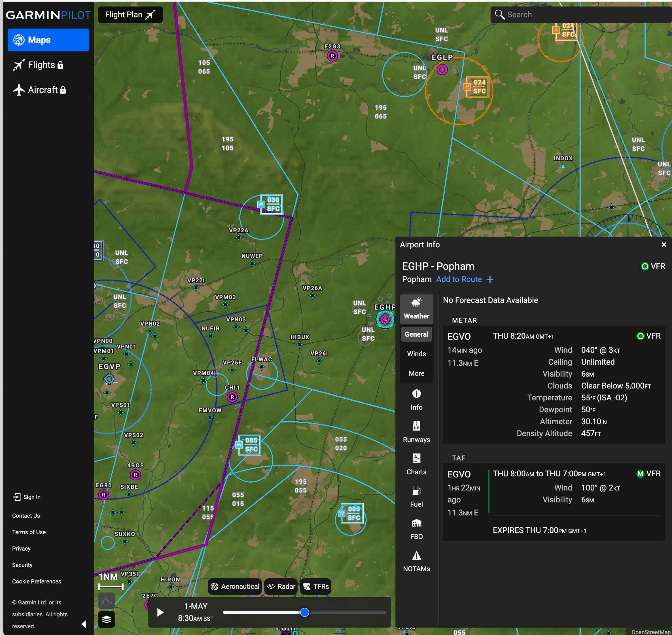Click the EGVO METAR station name
This screenshot has width=672, height=635.
tap(459, 336)
